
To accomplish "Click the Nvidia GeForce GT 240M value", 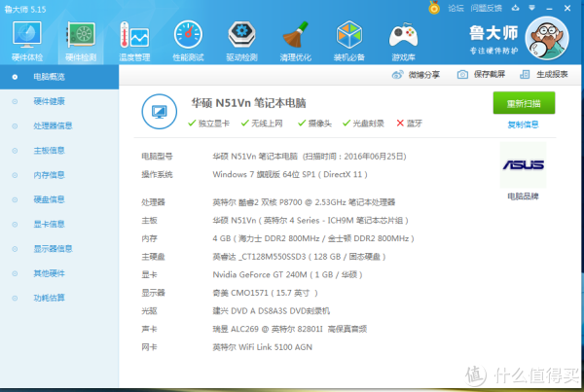I will click(x=287, y=274).
